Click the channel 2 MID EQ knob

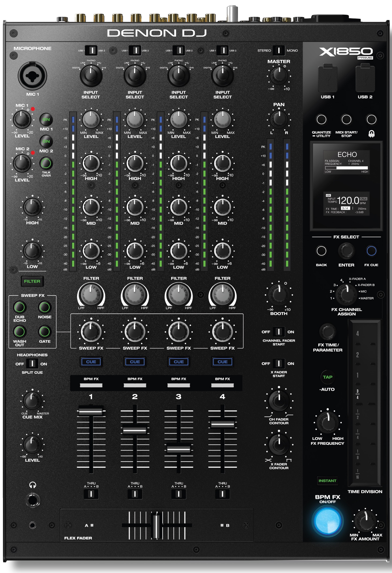coord(135,207)
